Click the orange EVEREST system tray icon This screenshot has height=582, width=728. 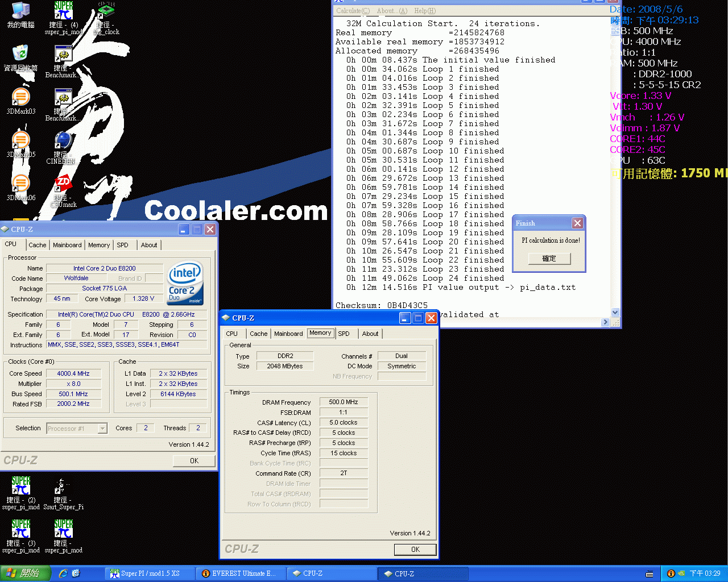coord(671,574)
